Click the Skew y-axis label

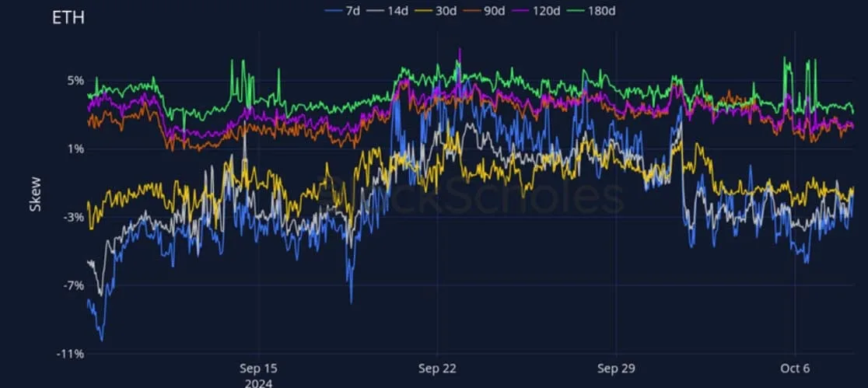point(36,194)
